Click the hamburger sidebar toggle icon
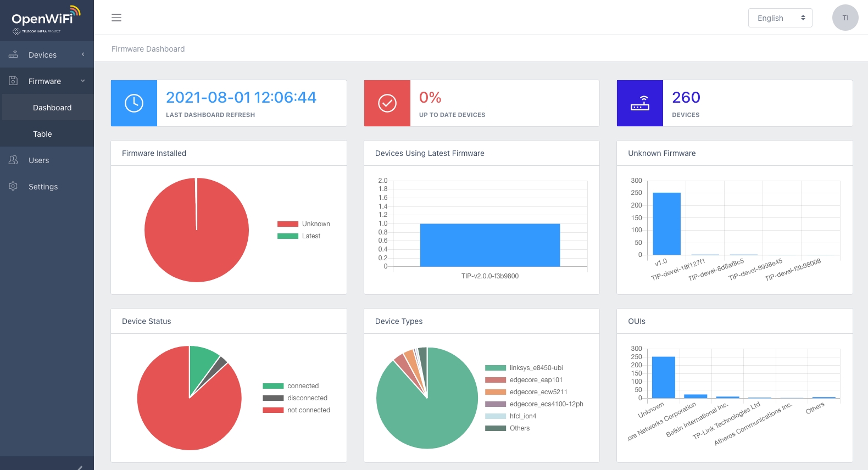 (116, 18)
